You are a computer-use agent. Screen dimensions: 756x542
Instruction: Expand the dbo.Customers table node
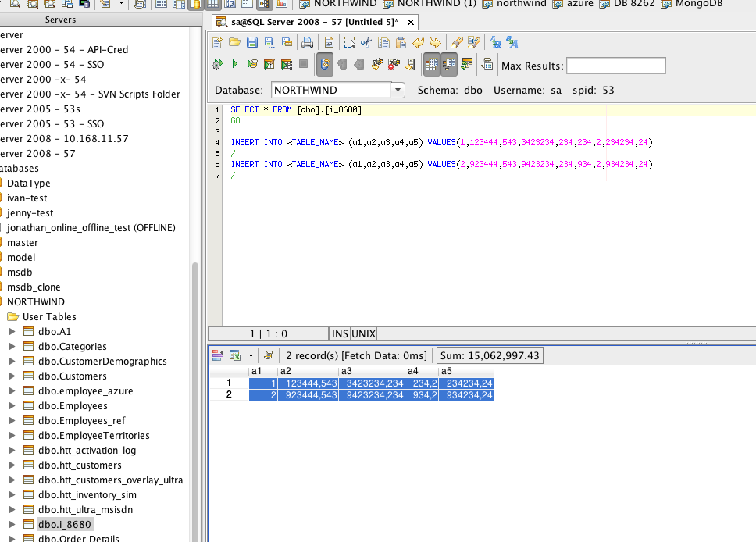point(12,376)
